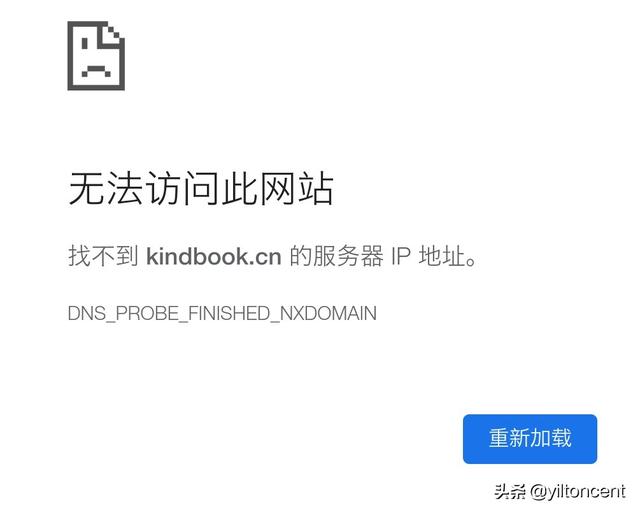Click the left eye of the sad page icon
This screenshot has height=515, width=640.
pyautogui.click(x=85, y=43)
